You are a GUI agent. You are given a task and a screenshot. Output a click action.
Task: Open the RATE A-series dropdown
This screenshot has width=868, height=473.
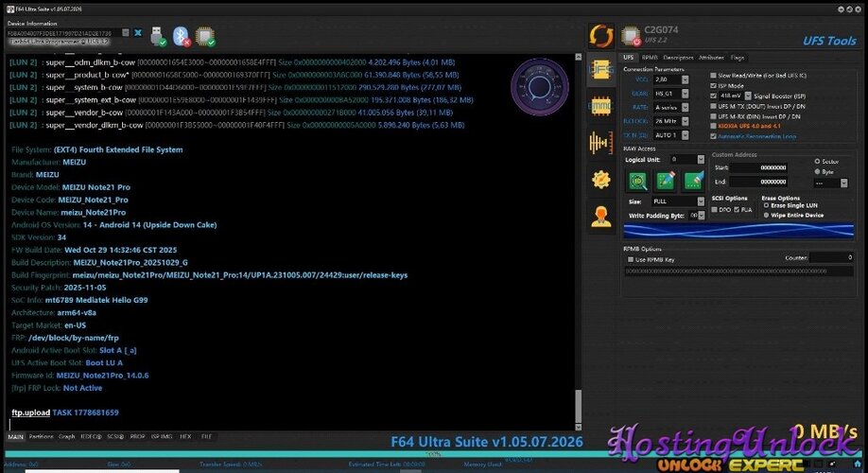click(685, 108)
